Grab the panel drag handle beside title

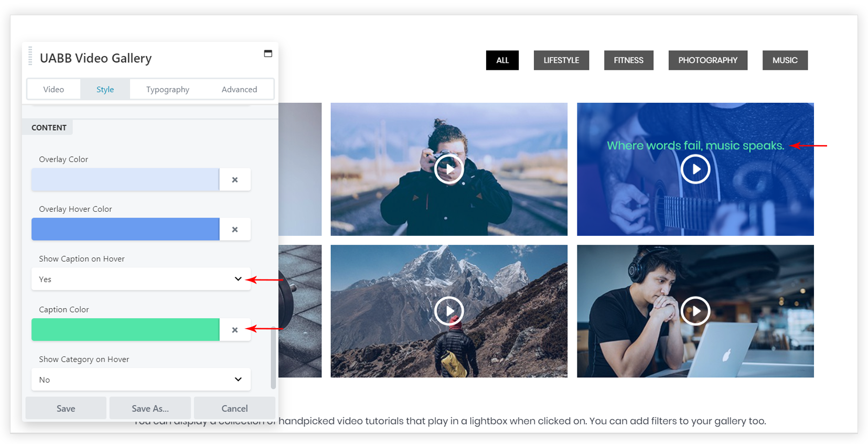point(30,57)
